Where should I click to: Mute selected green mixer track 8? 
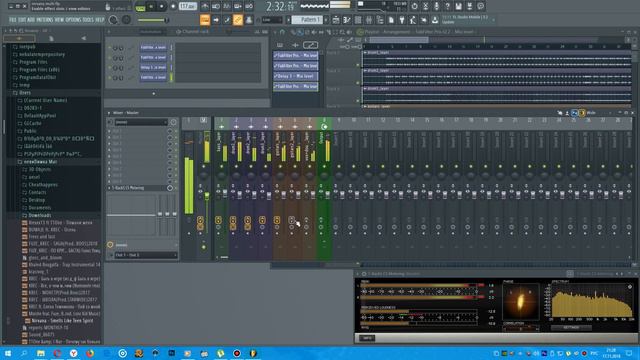tap(324, 167)
